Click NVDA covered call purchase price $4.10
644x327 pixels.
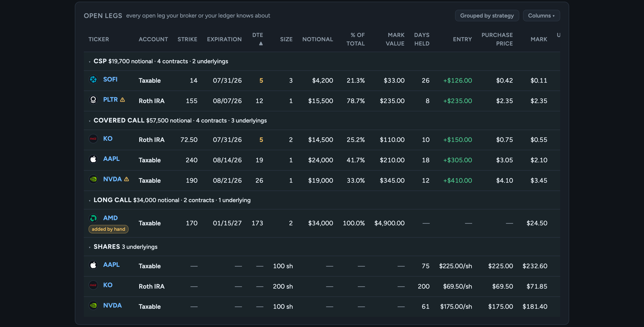(x=504, y=180)
